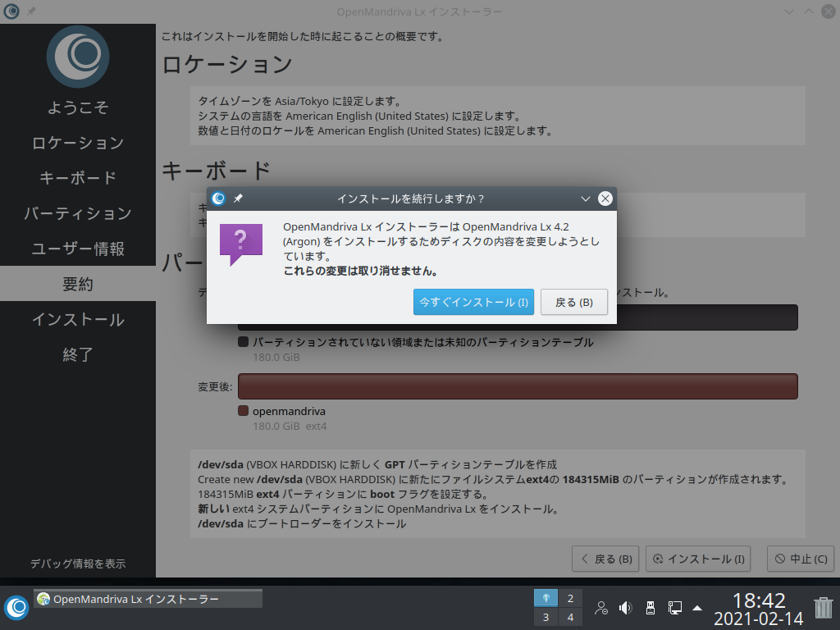Select 終了 step in the sidebar
This screenshot has width=840, height=630.
[x=78, y=354]
